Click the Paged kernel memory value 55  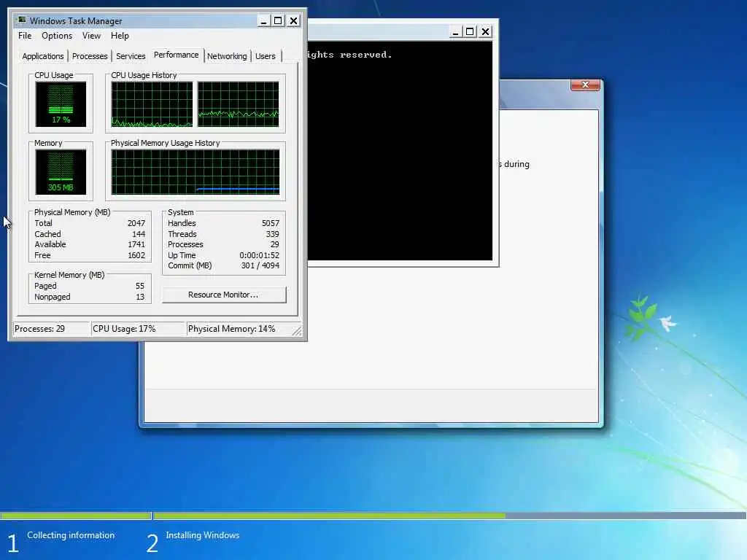point(140,286)
